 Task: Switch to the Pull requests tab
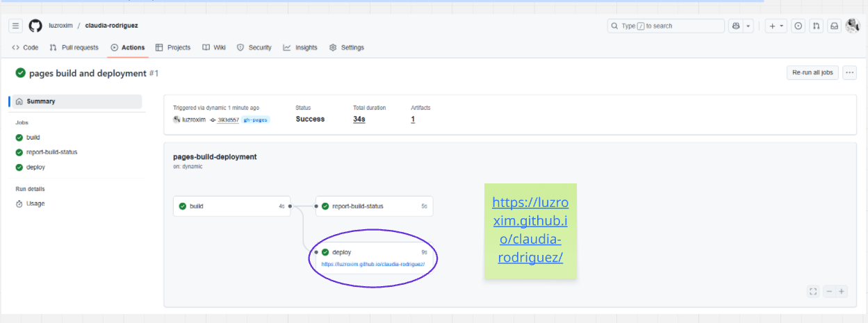coord(74,47)
